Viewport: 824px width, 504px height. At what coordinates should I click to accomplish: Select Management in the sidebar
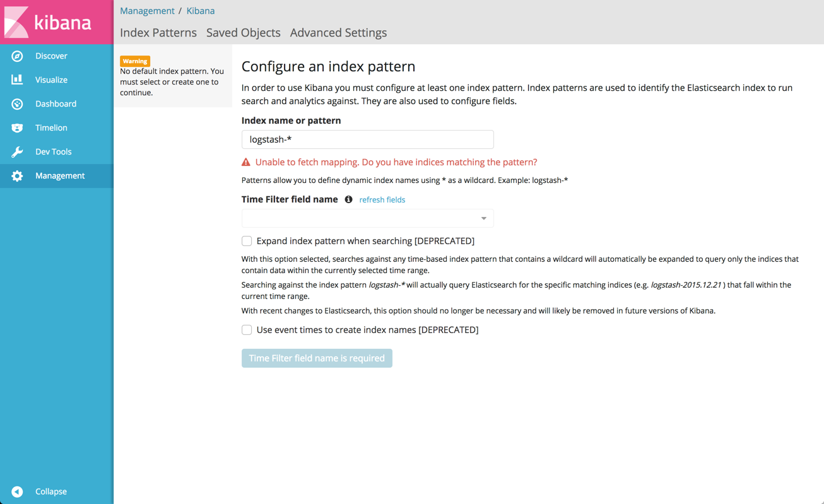pyautogui.click(x=57, y=176)
